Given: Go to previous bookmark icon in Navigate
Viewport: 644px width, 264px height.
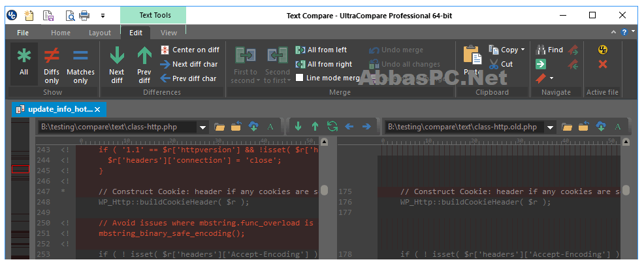Looking at the screenshot, I should 573,64.
